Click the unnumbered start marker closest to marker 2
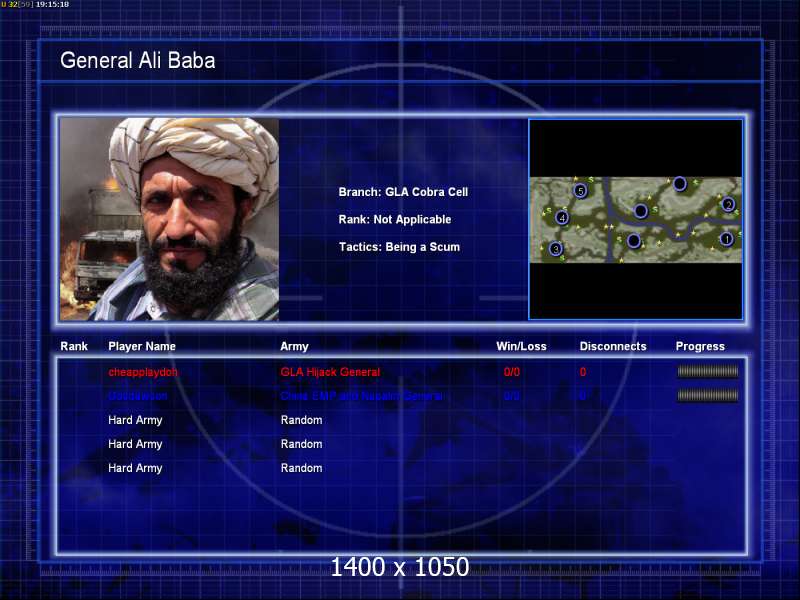The image size is (800, 600). pos(680,183)
